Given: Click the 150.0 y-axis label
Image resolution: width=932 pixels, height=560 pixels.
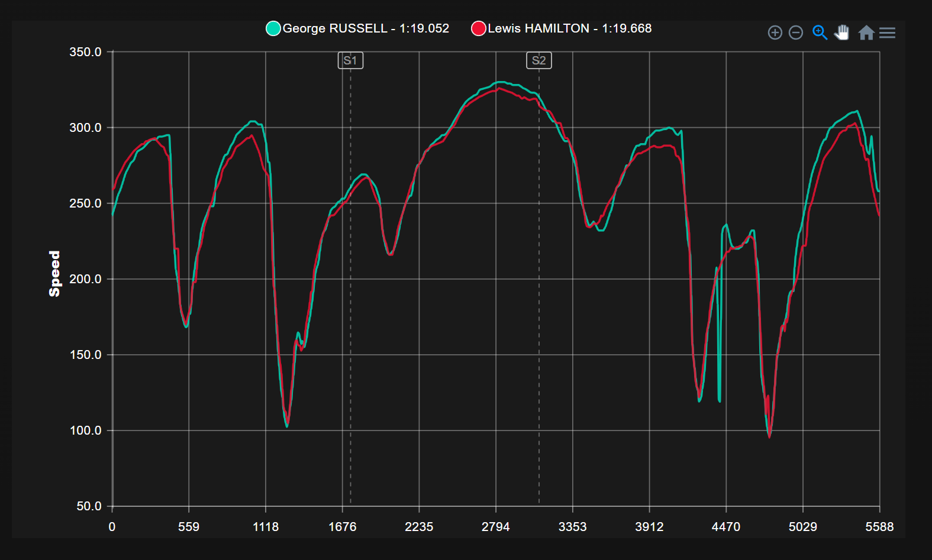Looking at the screenshot, I should (86, 355).
